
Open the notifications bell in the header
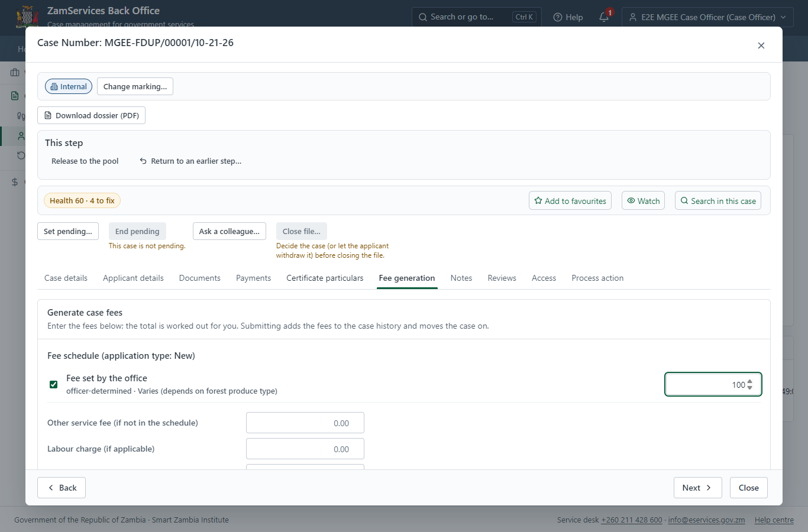tap(604, 17)
